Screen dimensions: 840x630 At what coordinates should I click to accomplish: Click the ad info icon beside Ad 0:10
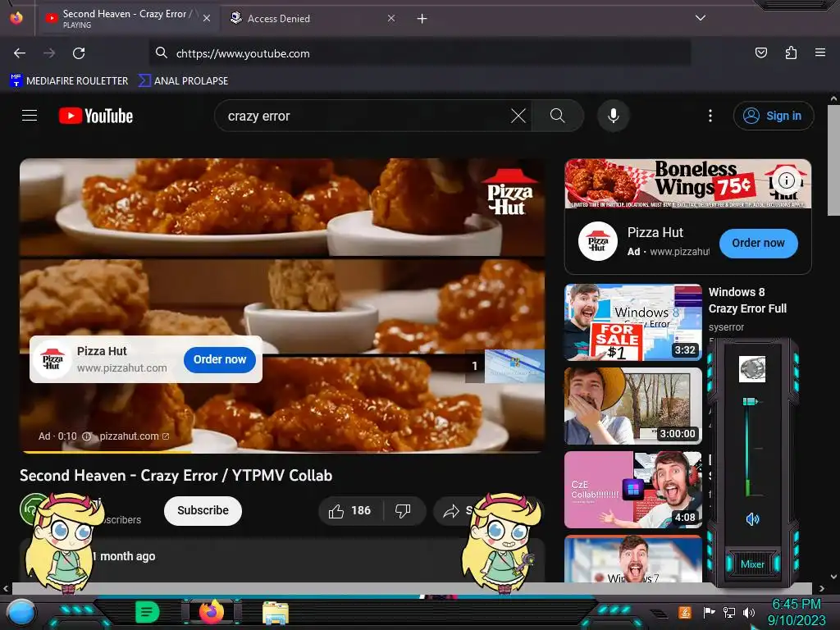pos(86,436)
